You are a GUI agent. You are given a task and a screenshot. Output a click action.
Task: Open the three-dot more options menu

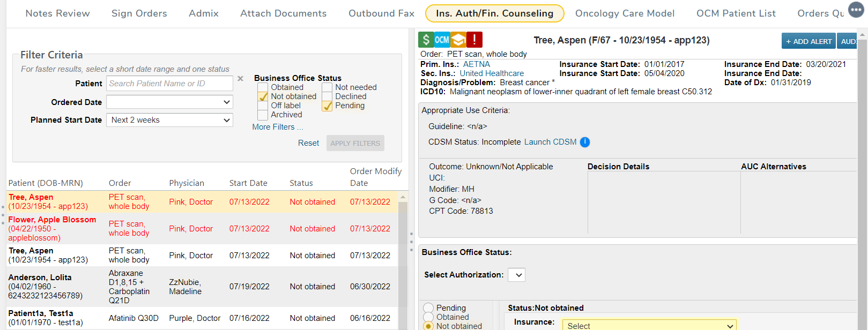point(856,10)
